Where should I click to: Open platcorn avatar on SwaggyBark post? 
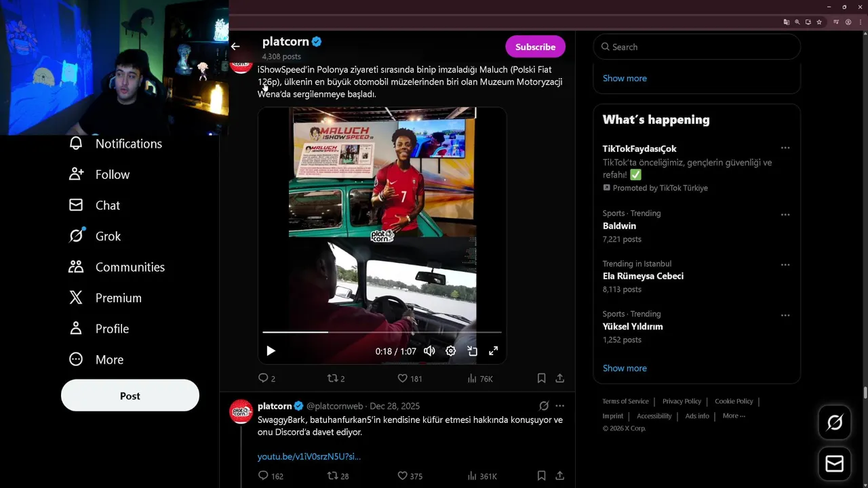pos(241,411)
